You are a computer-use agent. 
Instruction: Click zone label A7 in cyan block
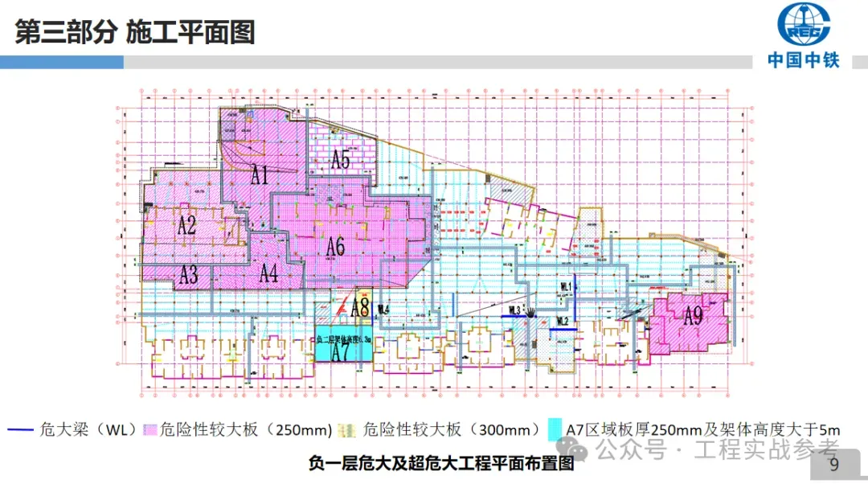click(340, 352)
